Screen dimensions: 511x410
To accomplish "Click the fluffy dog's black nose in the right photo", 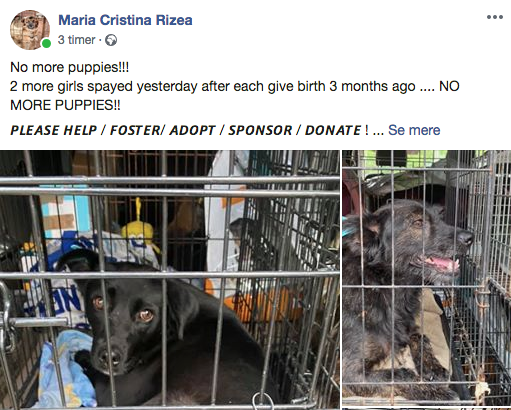I will click(x=465, y=237).
